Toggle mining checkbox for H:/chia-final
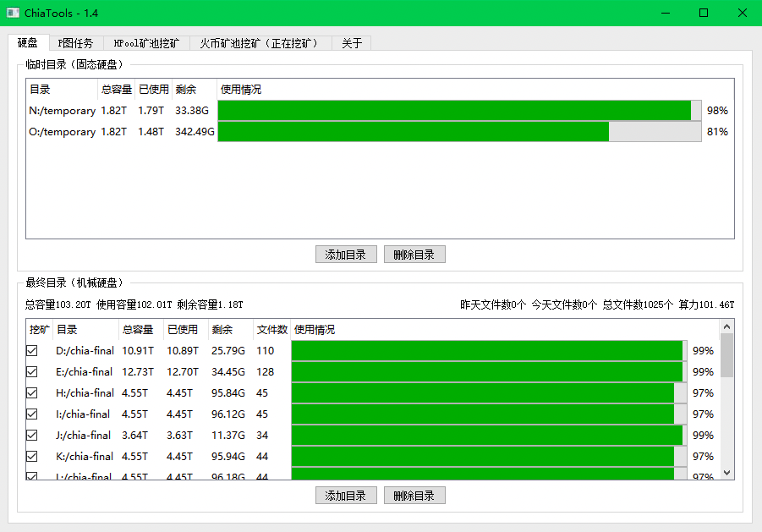This screenshot has width=762, height=532. click(x=32, y=392)
